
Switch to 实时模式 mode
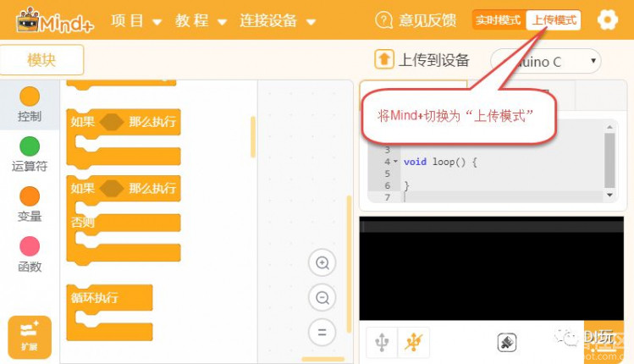[499, 19]
